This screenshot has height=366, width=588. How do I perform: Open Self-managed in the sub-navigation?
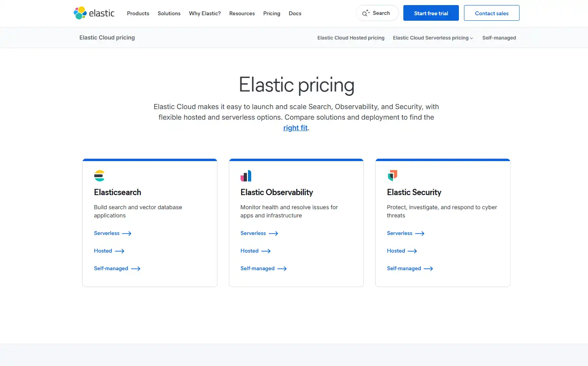[499, 38]
